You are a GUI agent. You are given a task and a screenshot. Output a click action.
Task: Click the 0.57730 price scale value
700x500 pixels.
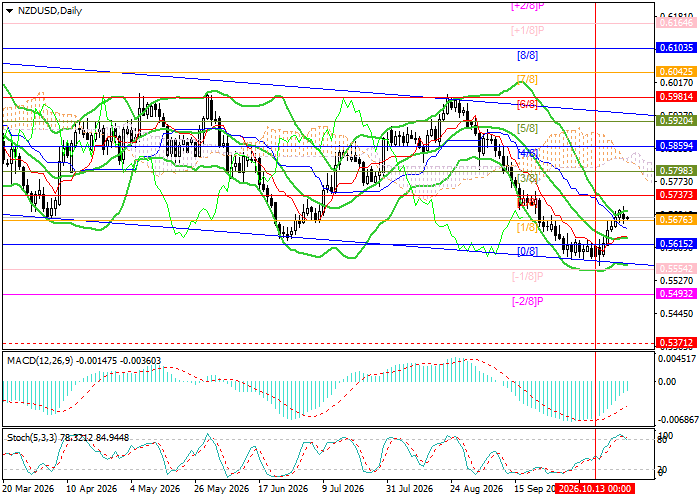(677, 182)
